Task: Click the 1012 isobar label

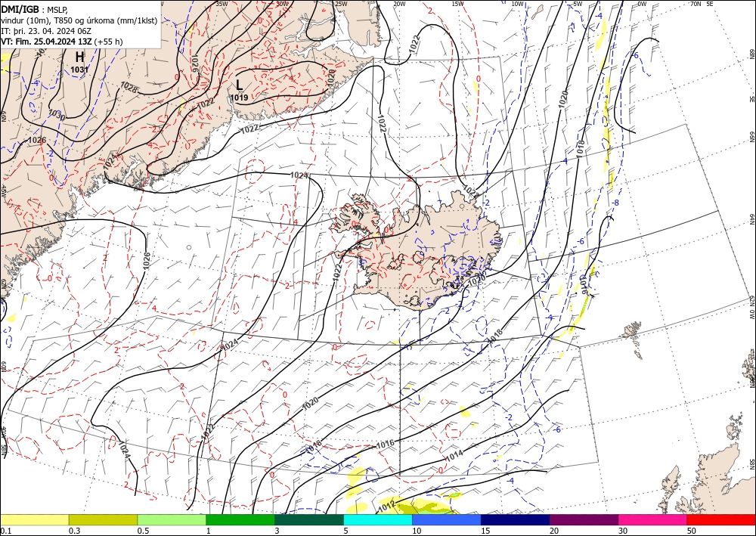Action: (386, 507)
